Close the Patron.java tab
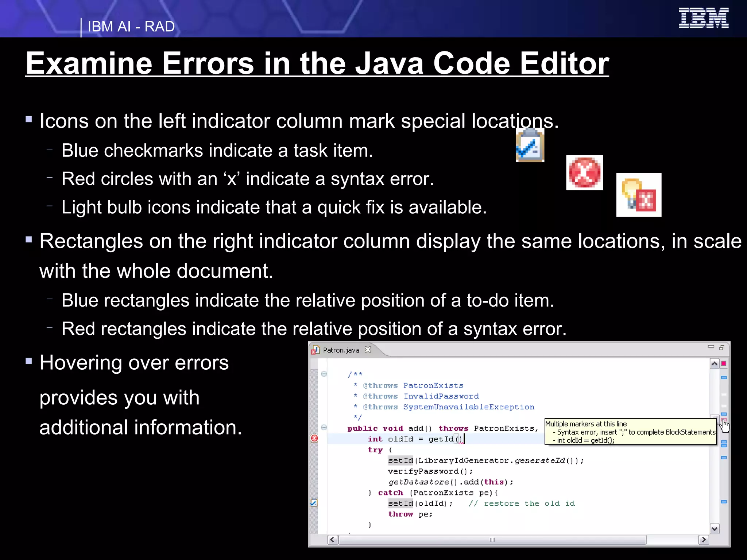The image size is (747, 560). coord(368,350)
